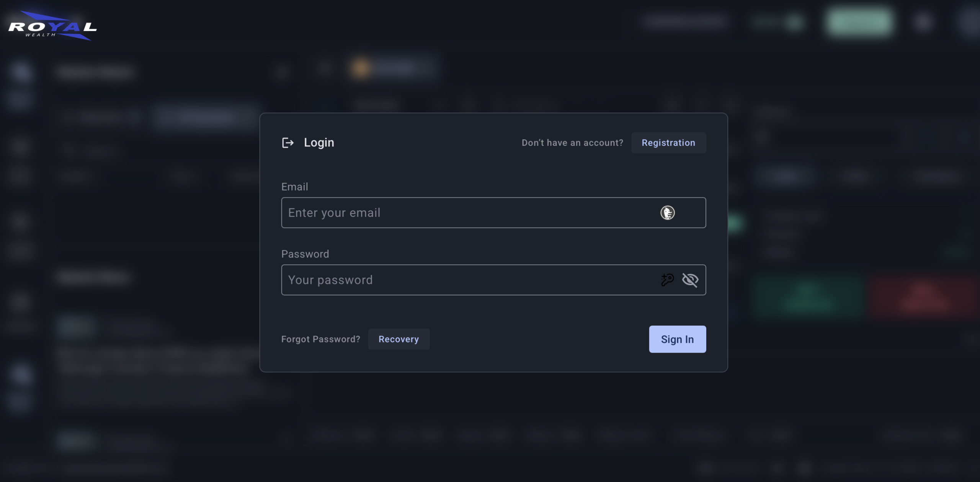Click the Login heading text
Screen dimensions: 980x482
coord(319,143)
